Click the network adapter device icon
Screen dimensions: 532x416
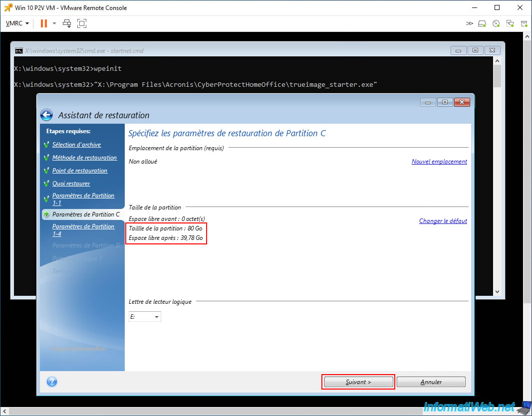coord(510,23)
